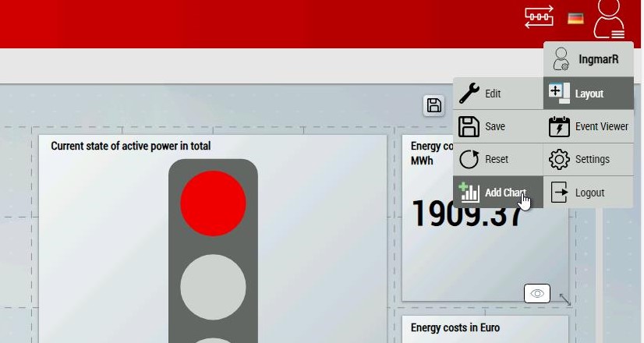
Task: Select the IngmarR user entry
Action: pyautogui.click(x=588, y=59)
